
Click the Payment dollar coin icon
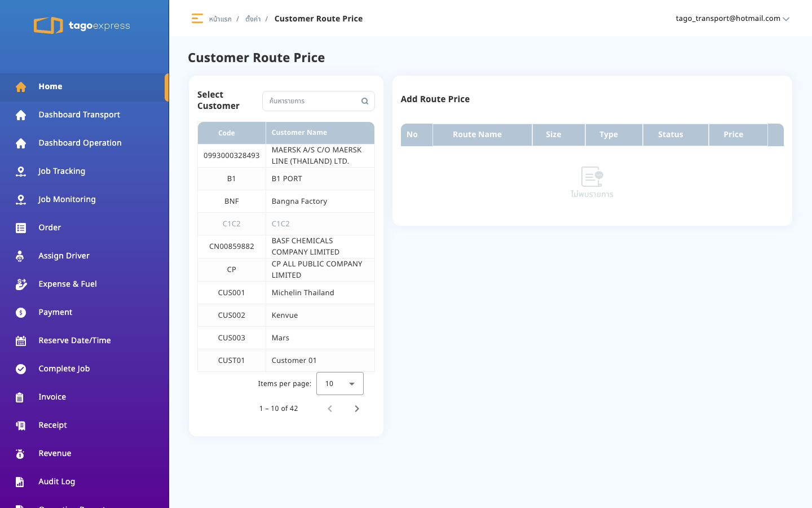[21, 313]
